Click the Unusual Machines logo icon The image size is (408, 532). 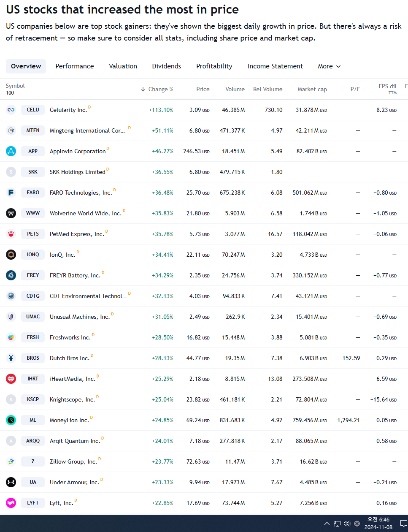(x=11, y=317)
